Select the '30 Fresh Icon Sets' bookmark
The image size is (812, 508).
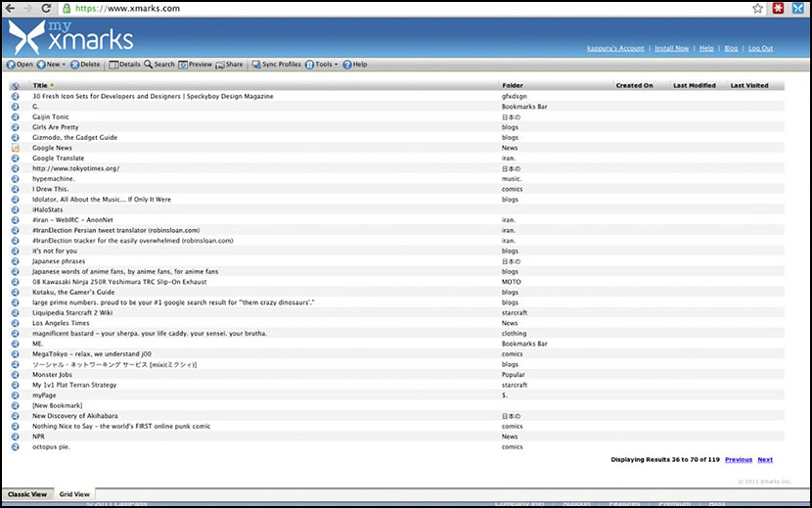(x=153, y=97)
